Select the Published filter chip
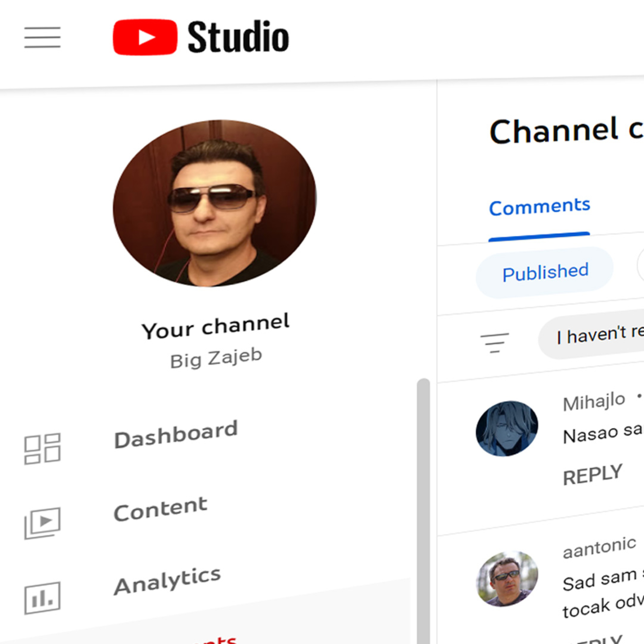 pyautogui.click(x=545, y=273)
